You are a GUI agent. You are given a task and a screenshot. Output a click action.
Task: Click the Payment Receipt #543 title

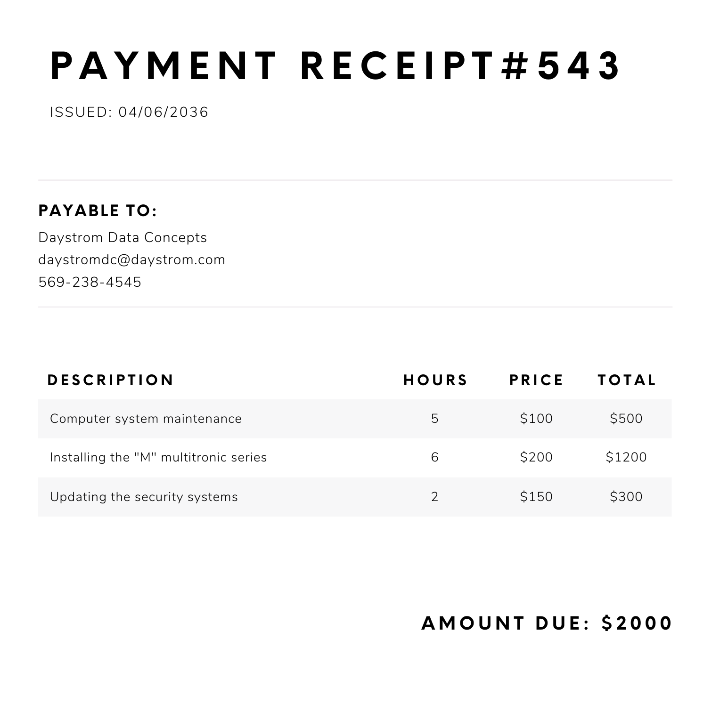[x=336, y=65]
